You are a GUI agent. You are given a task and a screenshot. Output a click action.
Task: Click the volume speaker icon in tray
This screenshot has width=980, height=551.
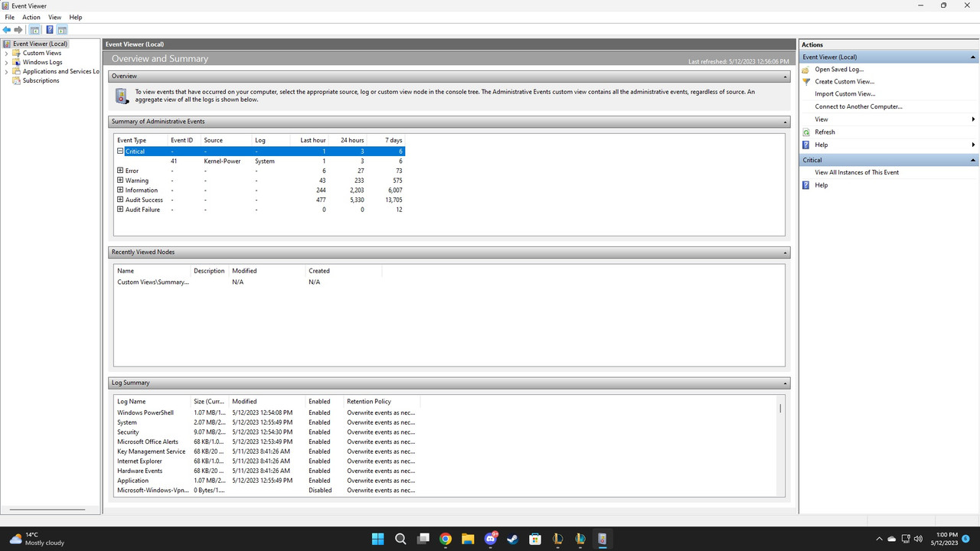coord(918,539)
